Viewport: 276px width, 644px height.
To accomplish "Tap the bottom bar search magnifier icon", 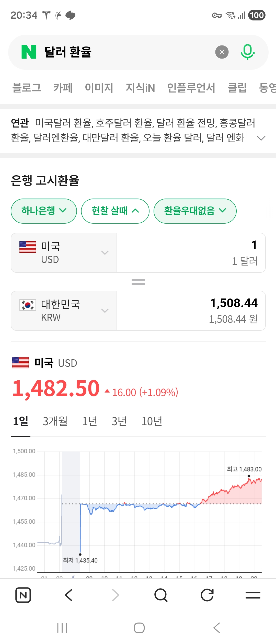I will click(161, 595).
